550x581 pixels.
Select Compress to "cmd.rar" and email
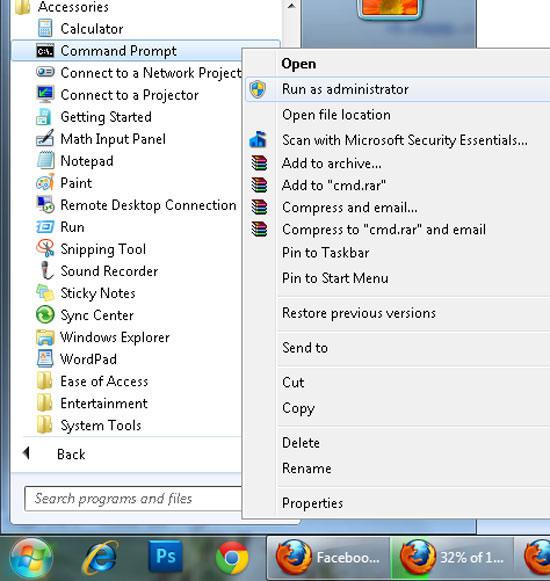397,229
